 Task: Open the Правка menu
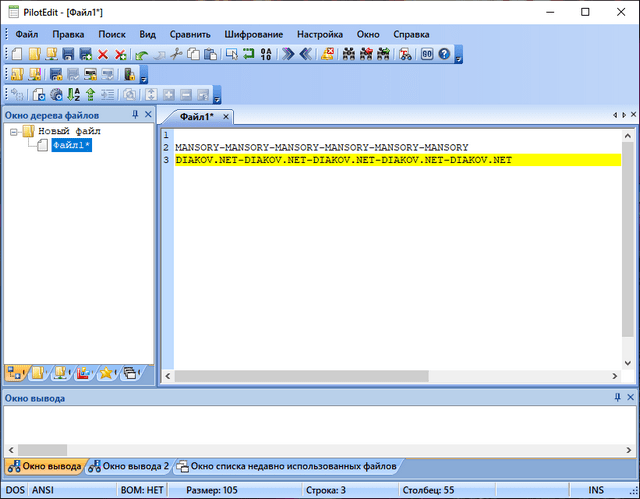point(68,34)
